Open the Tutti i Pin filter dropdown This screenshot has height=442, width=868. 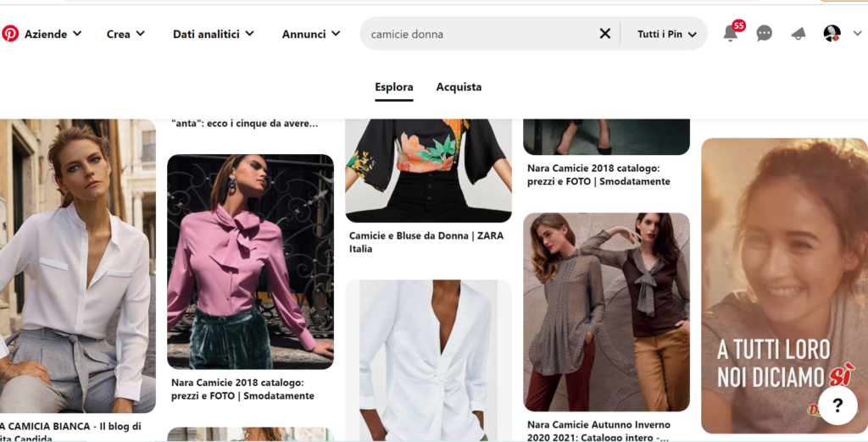pyautogui.click(x=666, y=34)
